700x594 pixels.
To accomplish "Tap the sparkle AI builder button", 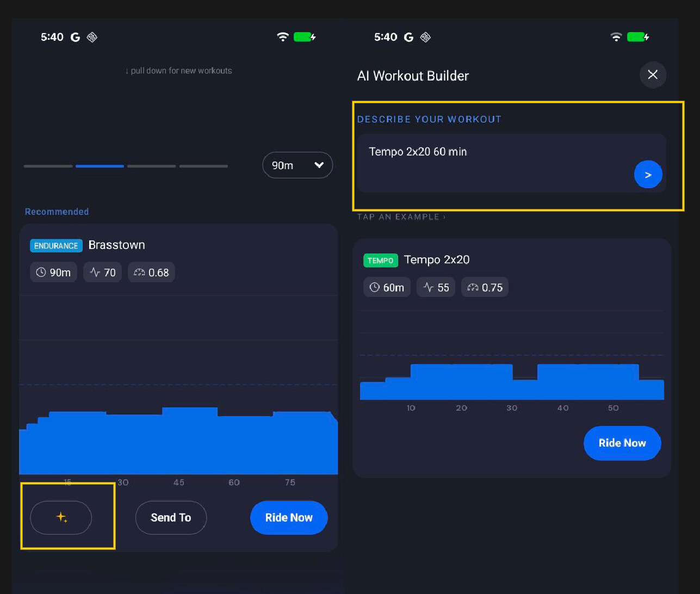I will [x=61, y=517].
